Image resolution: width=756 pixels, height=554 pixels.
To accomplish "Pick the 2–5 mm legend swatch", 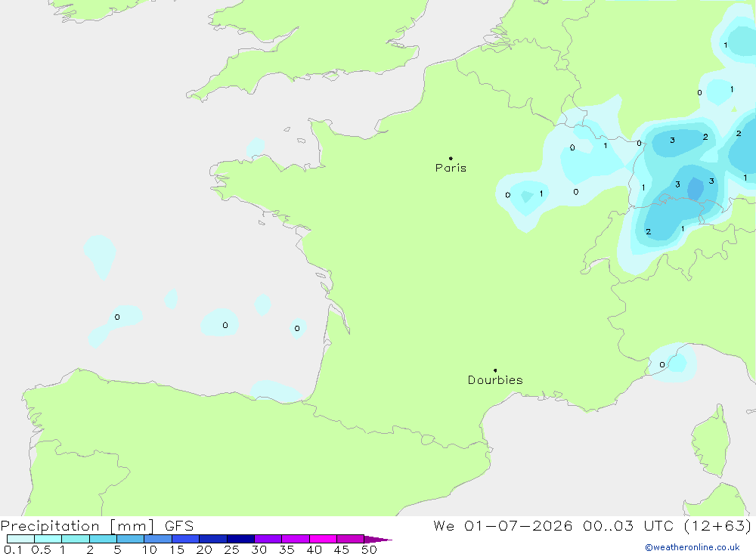I will click(x=103, y=539).
